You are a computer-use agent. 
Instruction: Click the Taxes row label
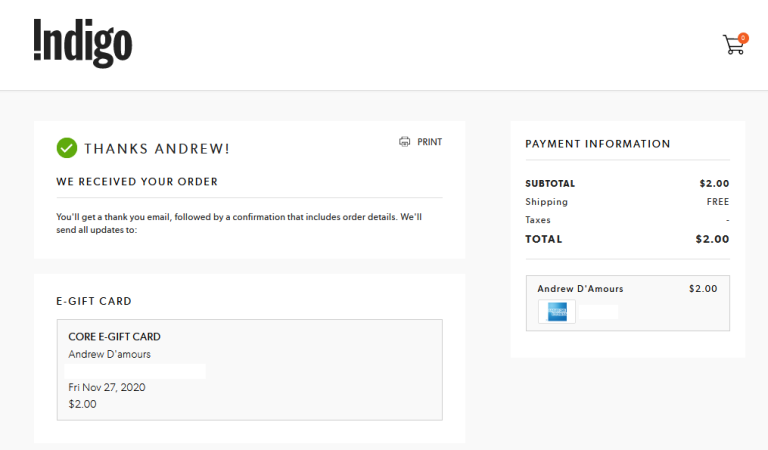coord(538,220)
